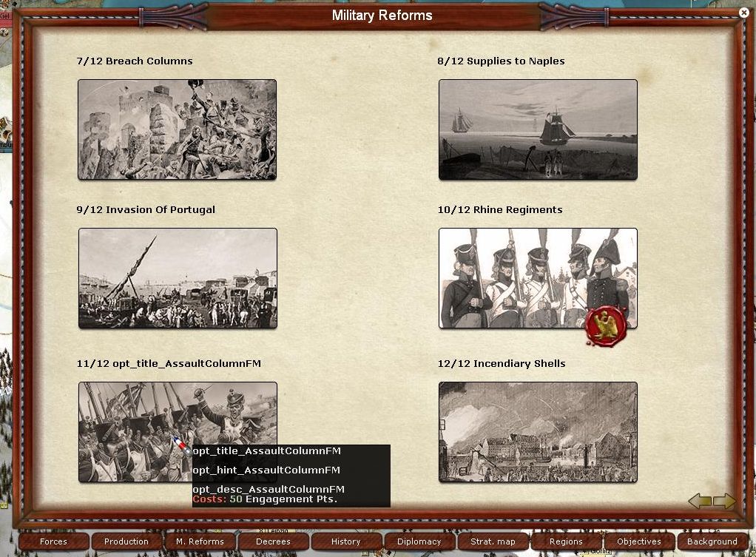Go to the next page with the right arrow
The width and height of the screenshot is (756, 557).
[726, 502]
